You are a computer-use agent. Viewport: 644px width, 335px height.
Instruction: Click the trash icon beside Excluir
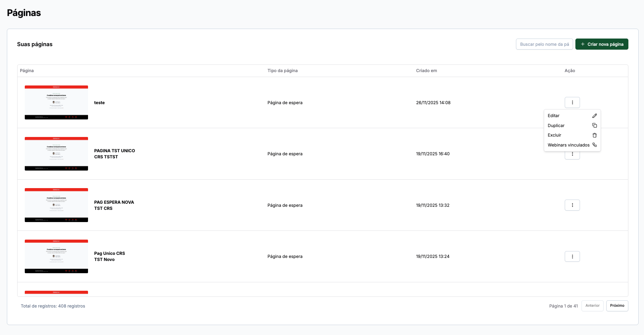594,135
